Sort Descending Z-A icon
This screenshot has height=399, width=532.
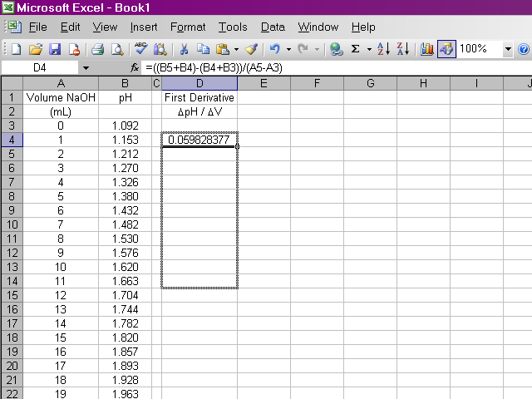click(403, 50)
